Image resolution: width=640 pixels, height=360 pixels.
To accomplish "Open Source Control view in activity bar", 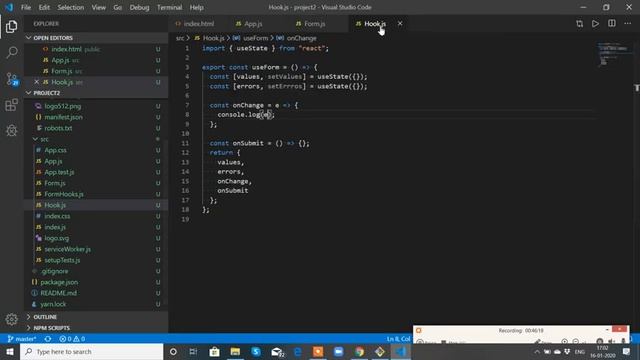I will 11,79.
